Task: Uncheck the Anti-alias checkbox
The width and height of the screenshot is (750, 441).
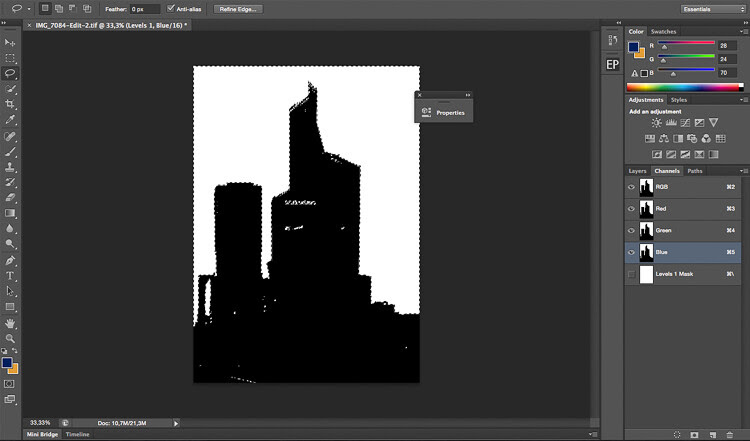Action: tap(171, 9)
